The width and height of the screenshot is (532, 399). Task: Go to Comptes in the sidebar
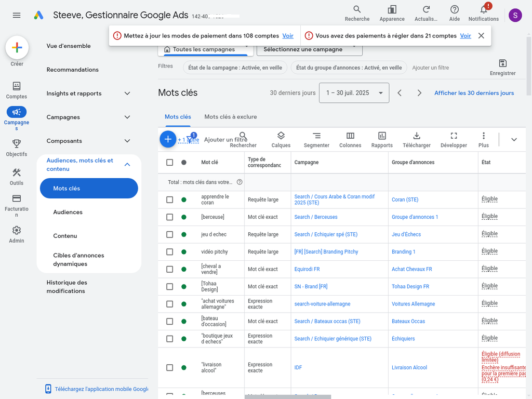point(16,90)
